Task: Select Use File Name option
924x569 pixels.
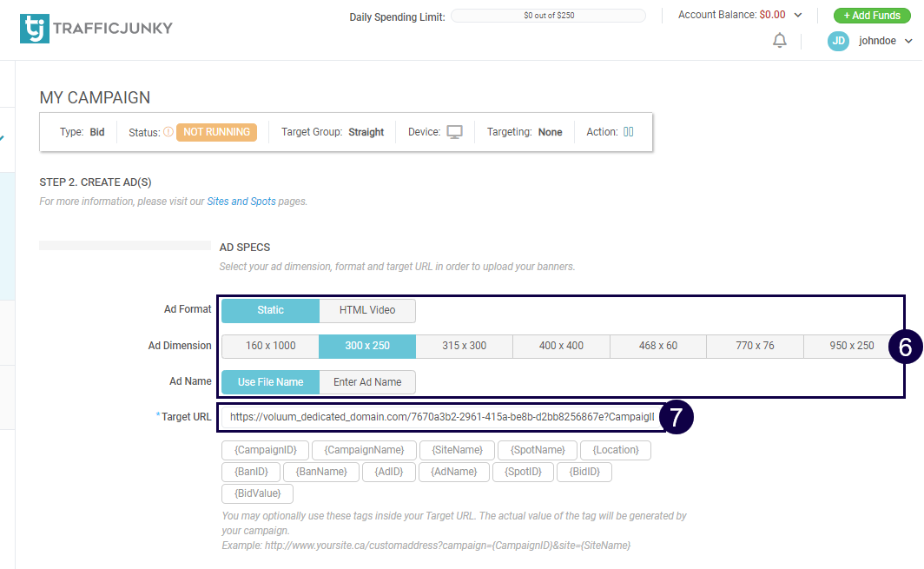Action: click(x=270, y=382)
